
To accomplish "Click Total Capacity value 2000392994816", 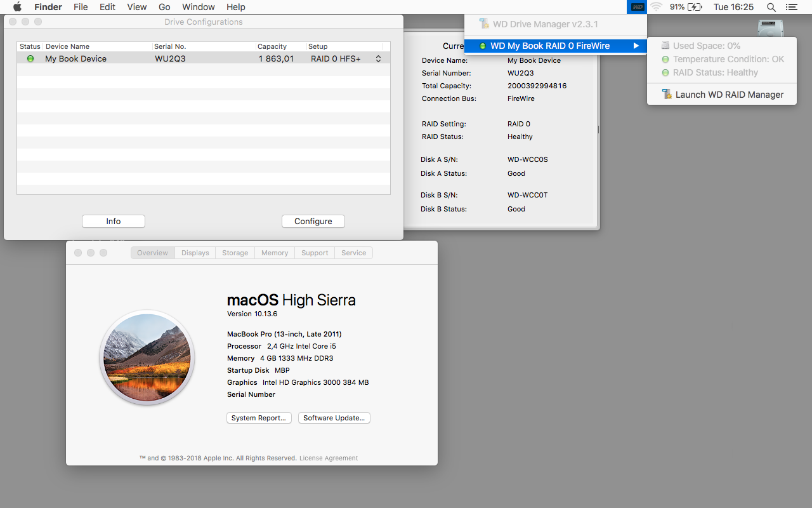I will tap(537, 86).
